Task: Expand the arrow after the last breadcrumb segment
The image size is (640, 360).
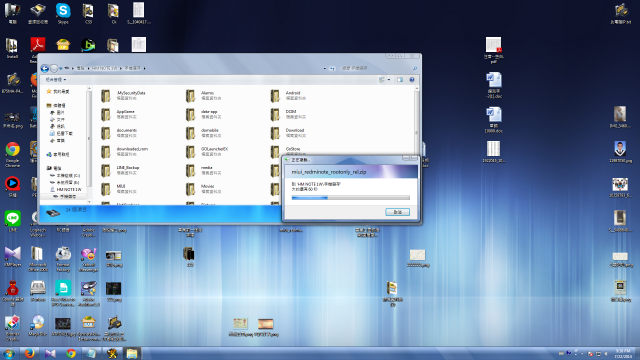Action: [x=144, y=68]
